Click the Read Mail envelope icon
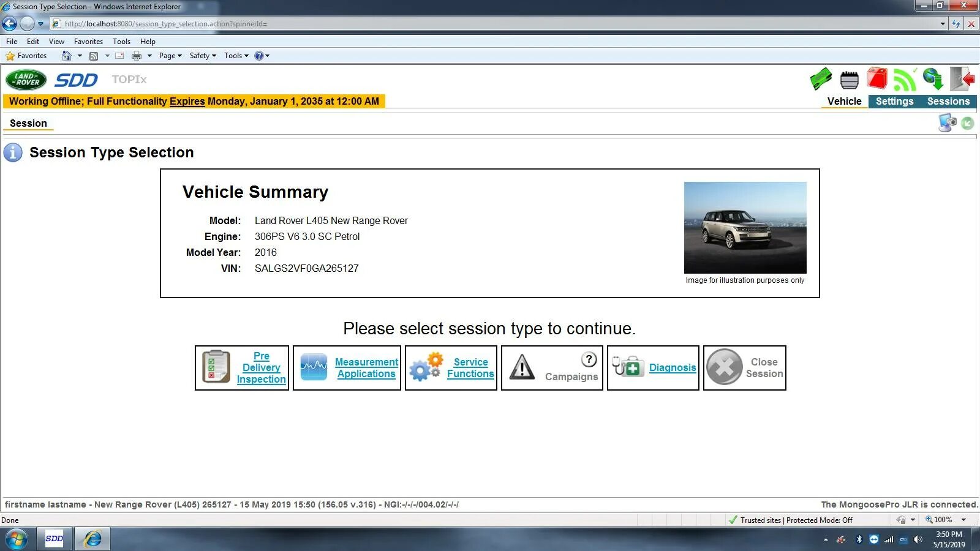This screenshot has height=551, width=980. (x=119, y=56)
